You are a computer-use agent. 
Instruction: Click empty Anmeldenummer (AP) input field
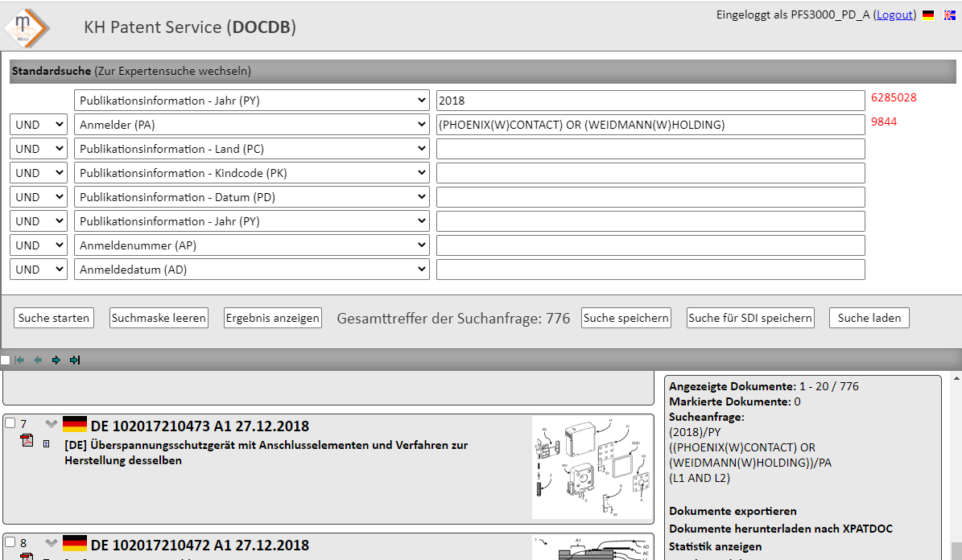650,245
